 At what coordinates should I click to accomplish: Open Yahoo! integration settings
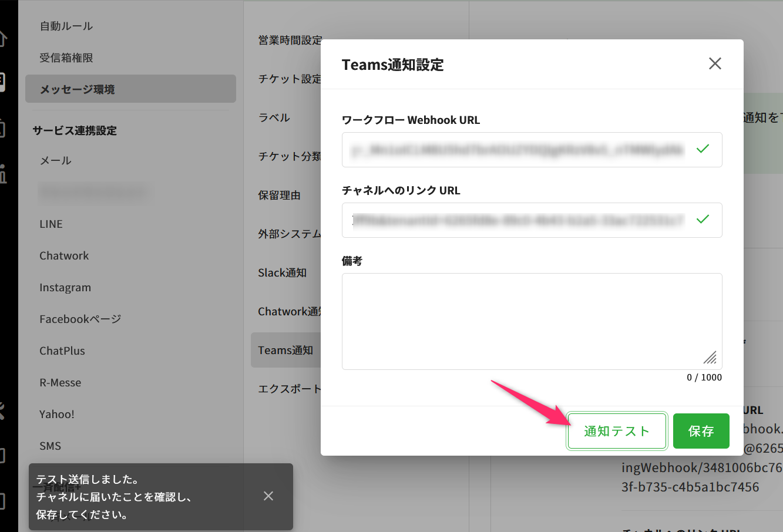pyautogui.click(x=57, y=414)
